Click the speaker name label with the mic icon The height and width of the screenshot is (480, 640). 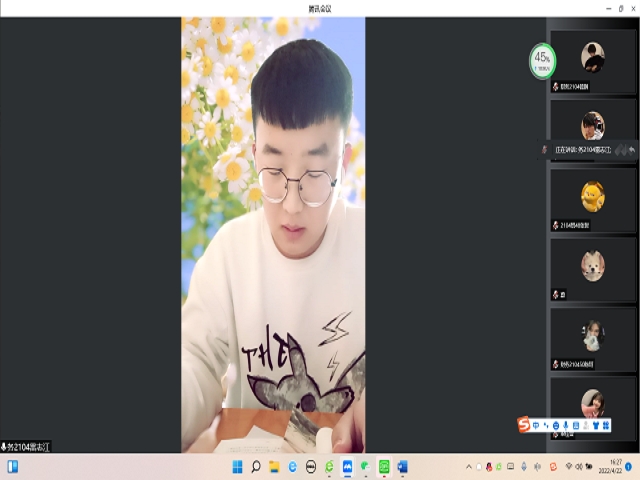pos(25,447)
